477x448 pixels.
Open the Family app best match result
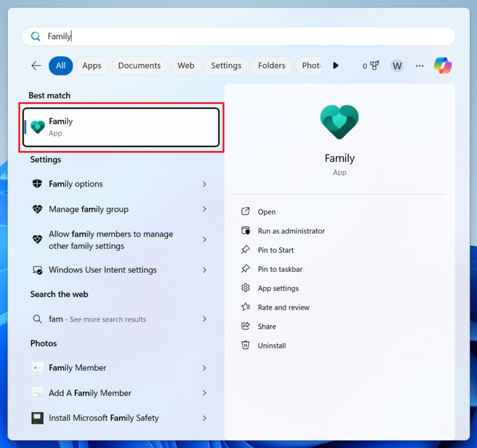tap(121, 127)
